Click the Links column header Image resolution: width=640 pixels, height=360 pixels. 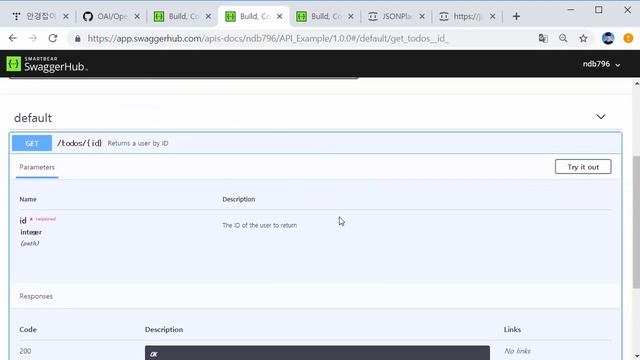(x=512, y=329)
